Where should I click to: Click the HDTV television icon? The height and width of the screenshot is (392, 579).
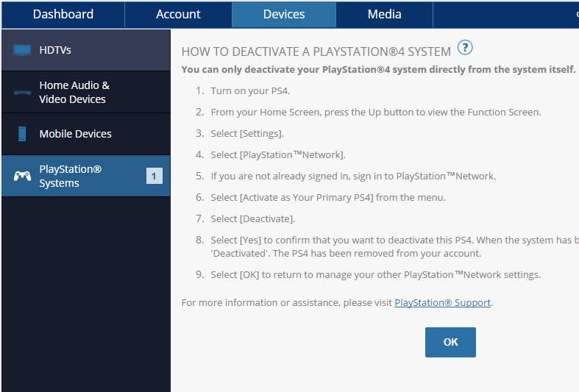[22, 50]
